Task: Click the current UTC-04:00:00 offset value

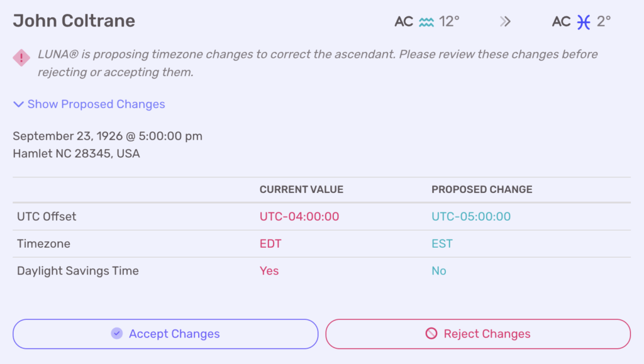Action: tap(299, 217)
